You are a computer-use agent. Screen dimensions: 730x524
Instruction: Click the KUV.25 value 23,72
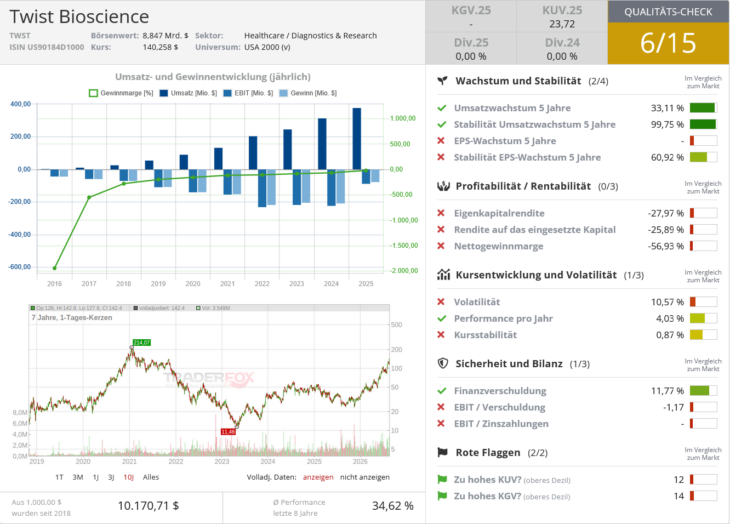click(x=562, y=24)
